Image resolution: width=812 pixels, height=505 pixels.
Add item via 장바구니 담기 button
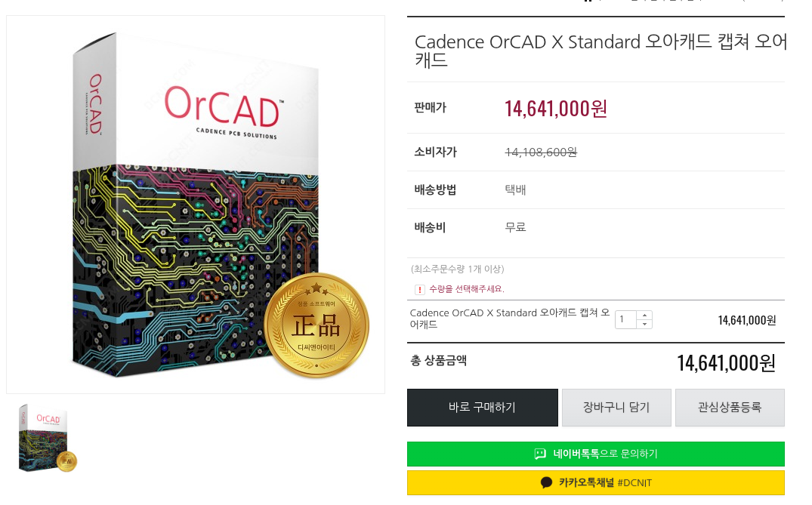pyautogui.click(x=616, y=408)
